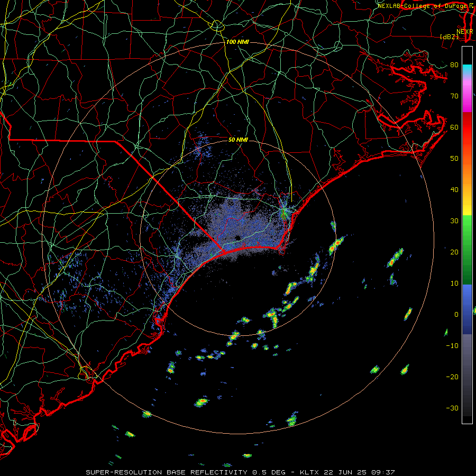
Task: Click the cyan band of the reflectivity scale
Action: coord(467,69)
